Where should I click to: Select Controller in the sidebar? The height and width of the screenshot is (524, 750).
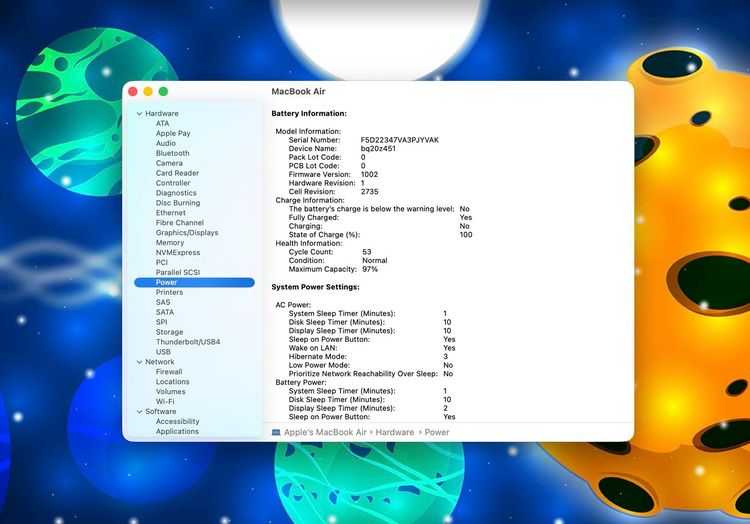[x=173, y=183]
